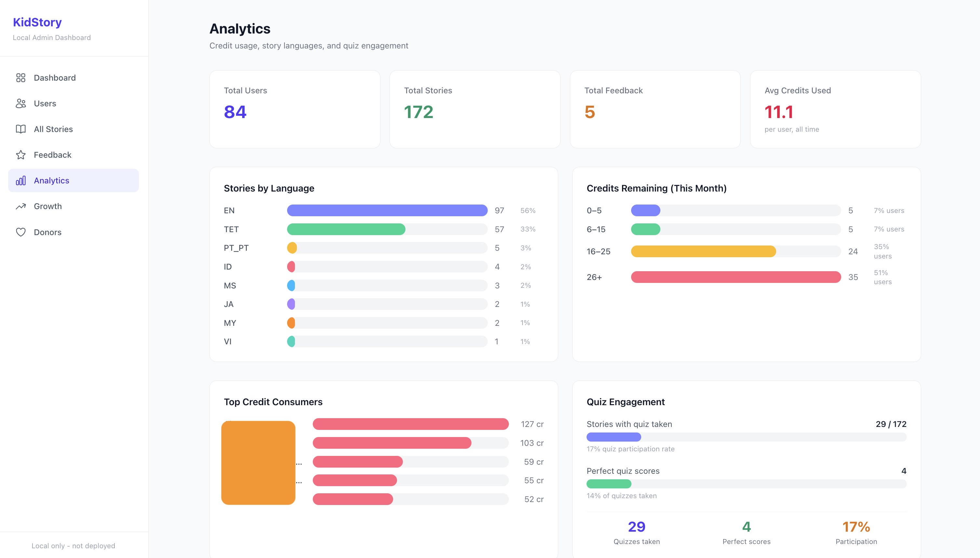Click the 127 cr consumer bar
This screenshot has height=558, width=980.
[411, 424]
